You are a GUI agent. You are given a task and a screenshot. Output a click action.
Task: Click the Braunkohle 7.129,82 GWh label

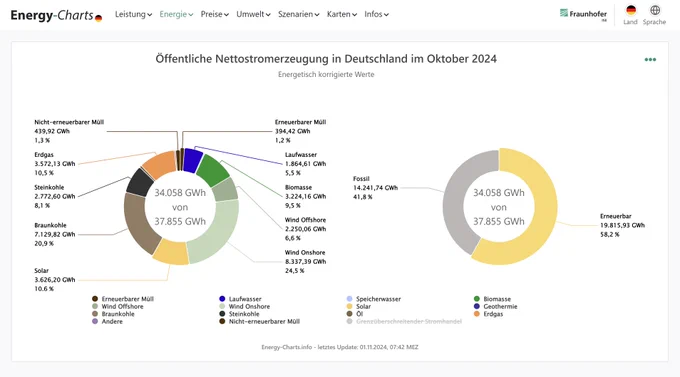[x=55, y=234]
